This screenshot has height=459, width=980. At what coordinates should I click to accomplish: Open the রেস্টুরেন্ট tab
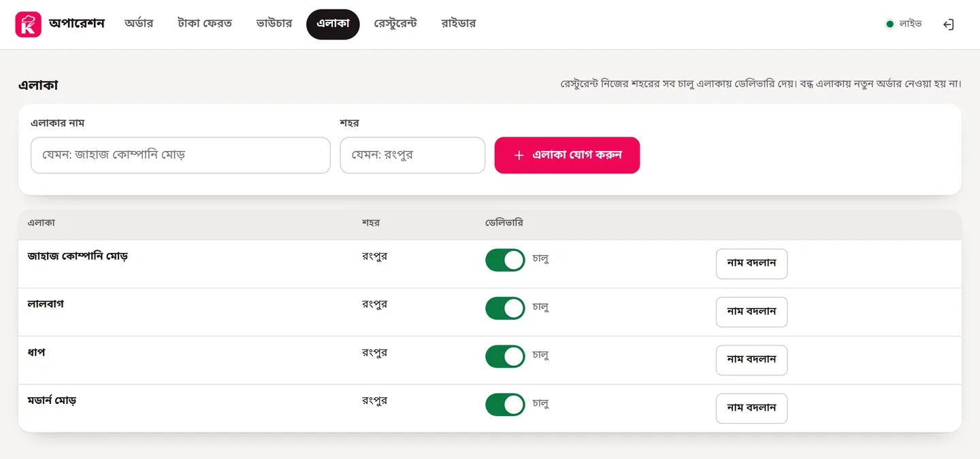coord(395,24)
